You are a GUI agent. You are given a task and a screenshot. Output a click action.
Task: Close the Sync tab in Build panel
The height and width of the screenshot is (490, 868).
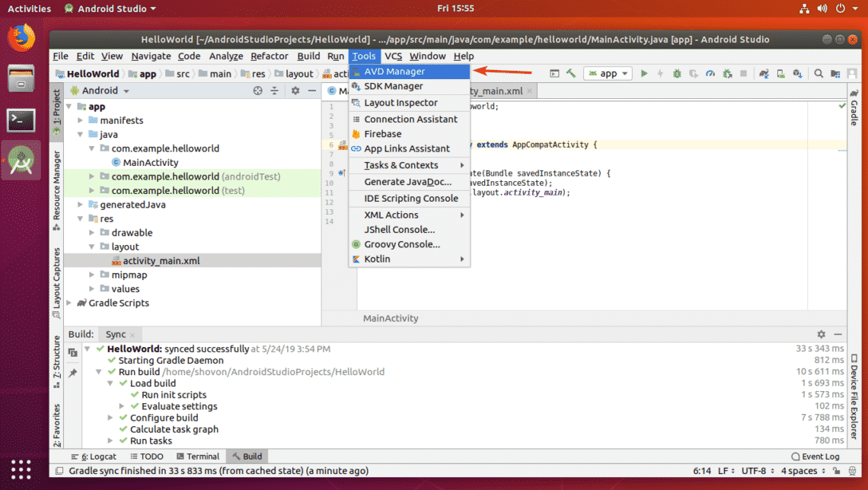(132, 335)
